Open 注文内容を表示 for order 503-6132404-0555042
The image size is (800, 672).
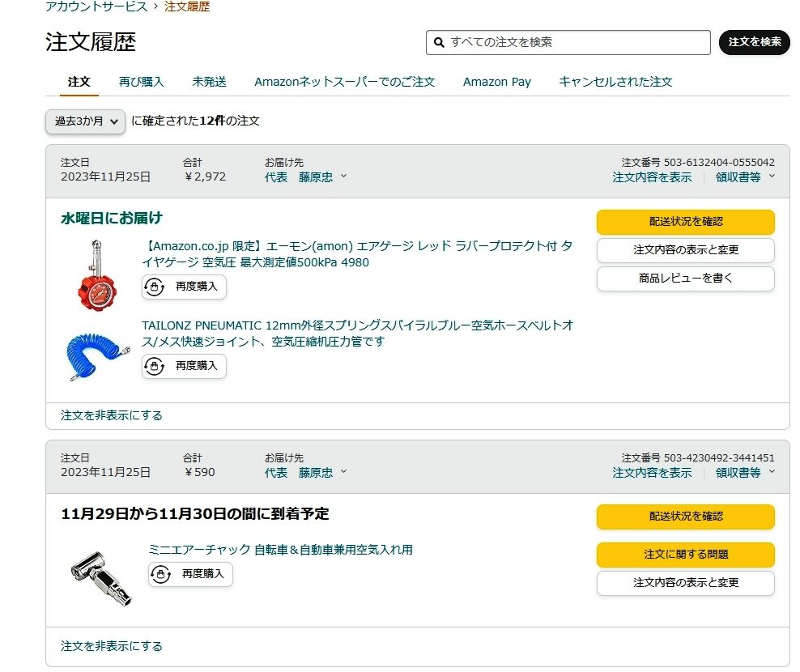coord(652,177)
